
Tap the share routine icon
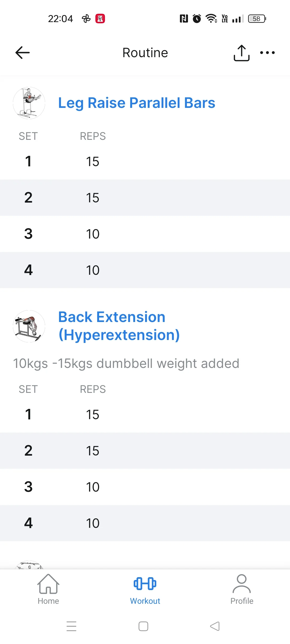coord(241,53)
